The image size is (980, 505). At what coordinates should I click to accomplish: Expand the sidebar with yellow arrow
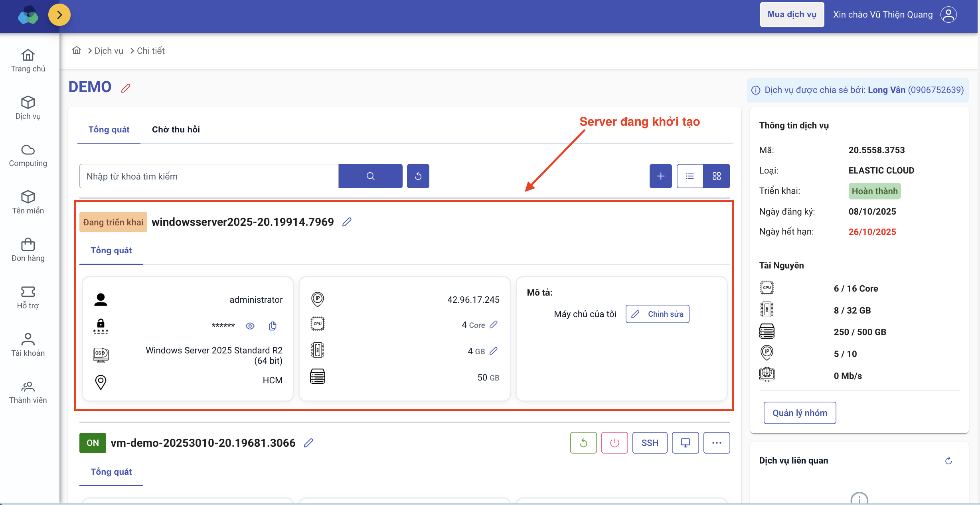pyautogui.click(x=59, y=15)
